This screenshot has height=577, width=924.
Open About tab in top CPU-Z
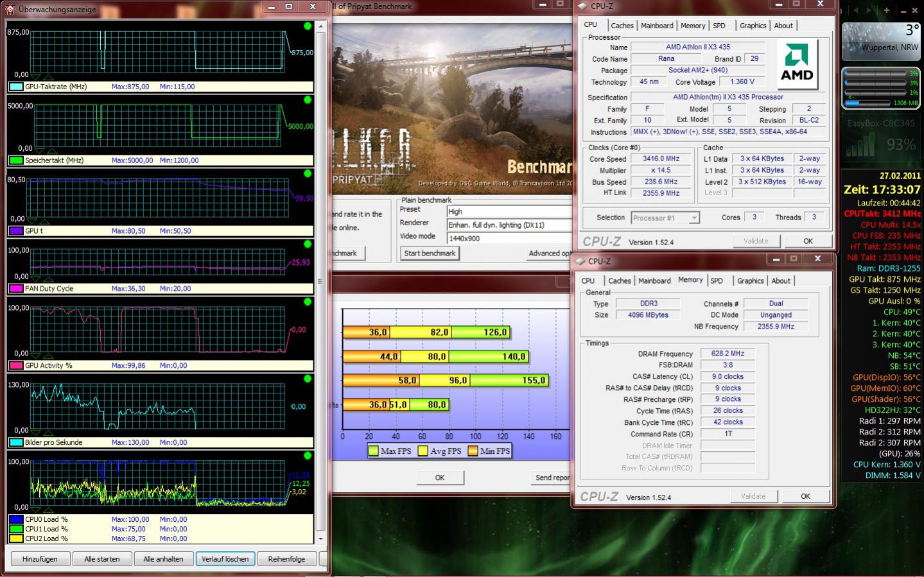tap(783, 26)
